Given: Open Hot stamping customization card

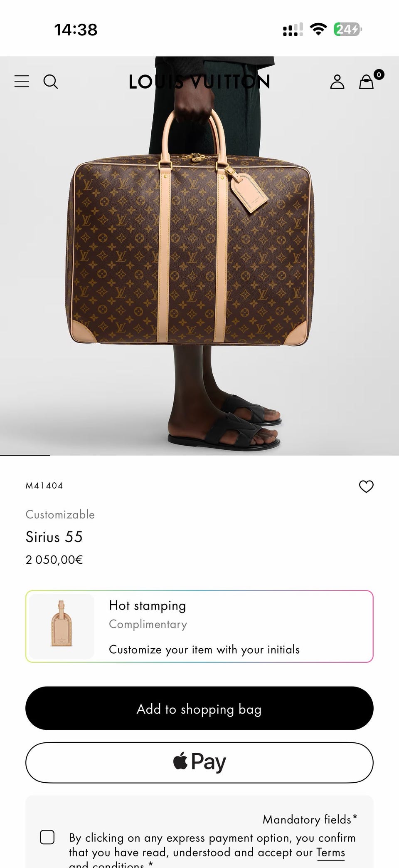Looking at the screenshot, I should (199, 626).
